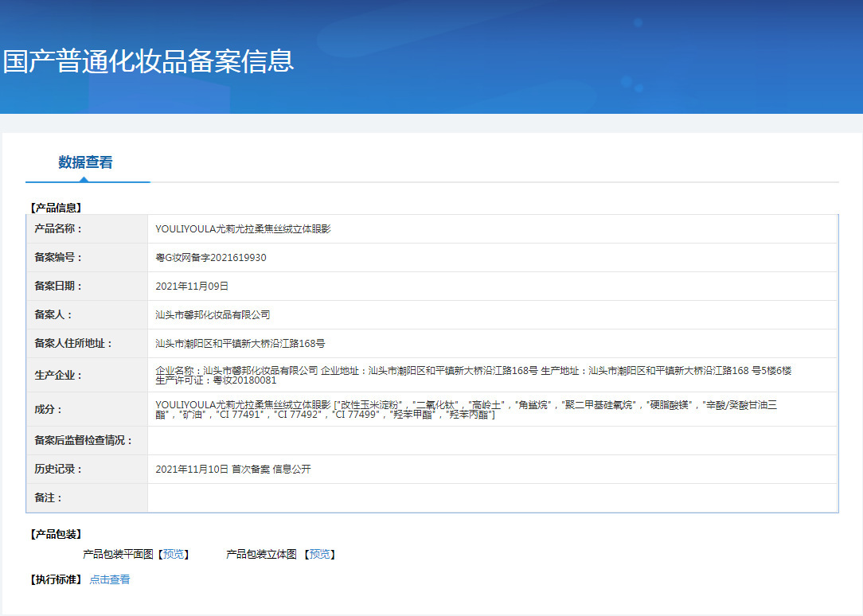Click the 备案编号 value 粤G妆网备字2021619930
Screen dimensions: 863x616
pyautogui.click(x=211, y=257)
